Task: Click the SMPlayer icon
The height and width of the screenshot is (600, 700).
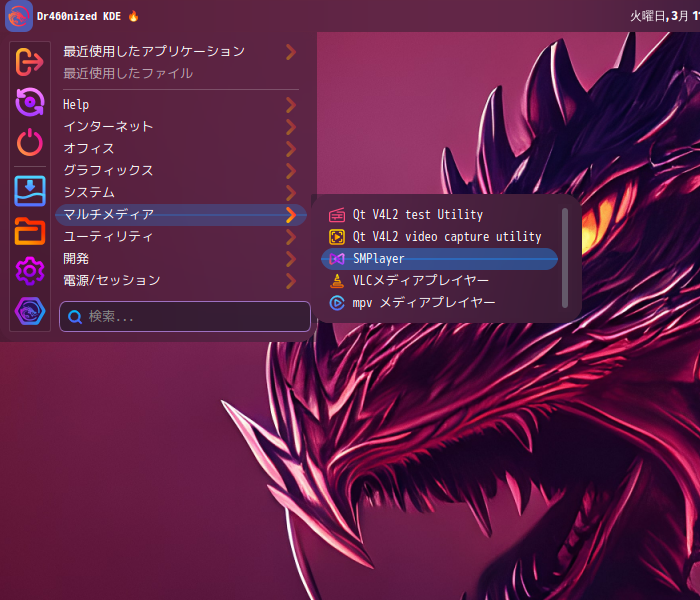Action: [337, 259]
